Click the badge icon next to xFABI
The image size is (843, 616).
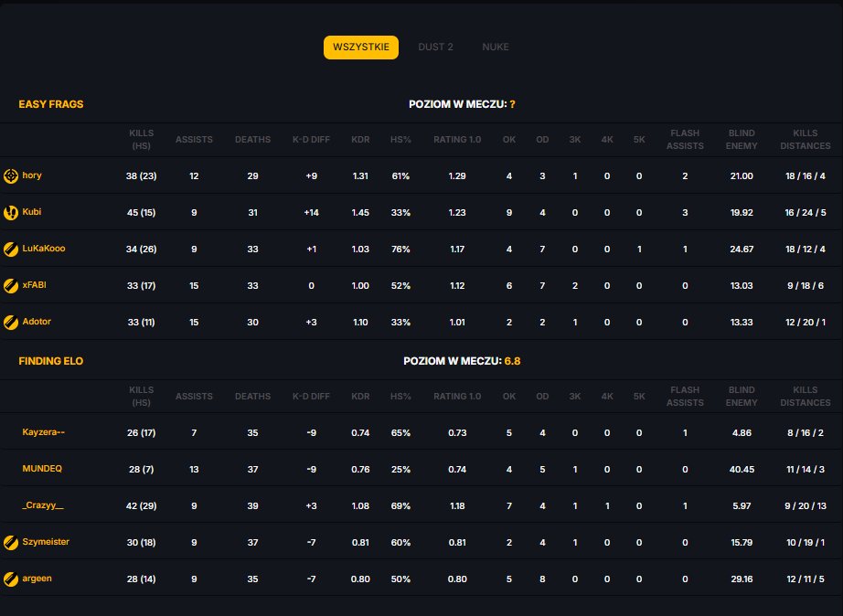11,285
